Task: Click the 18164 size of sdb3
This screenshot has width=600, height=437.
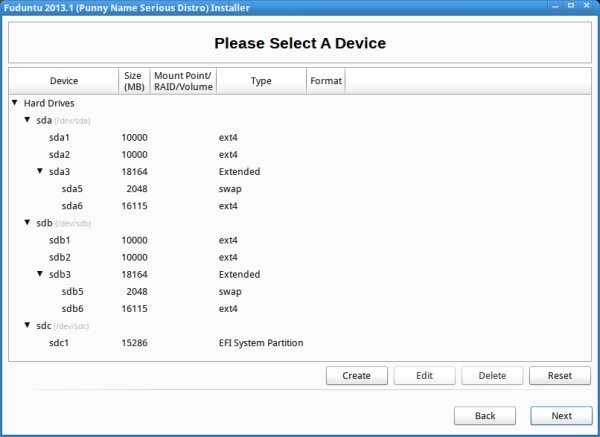Action: pyautogui.click(x=134, y=274)
